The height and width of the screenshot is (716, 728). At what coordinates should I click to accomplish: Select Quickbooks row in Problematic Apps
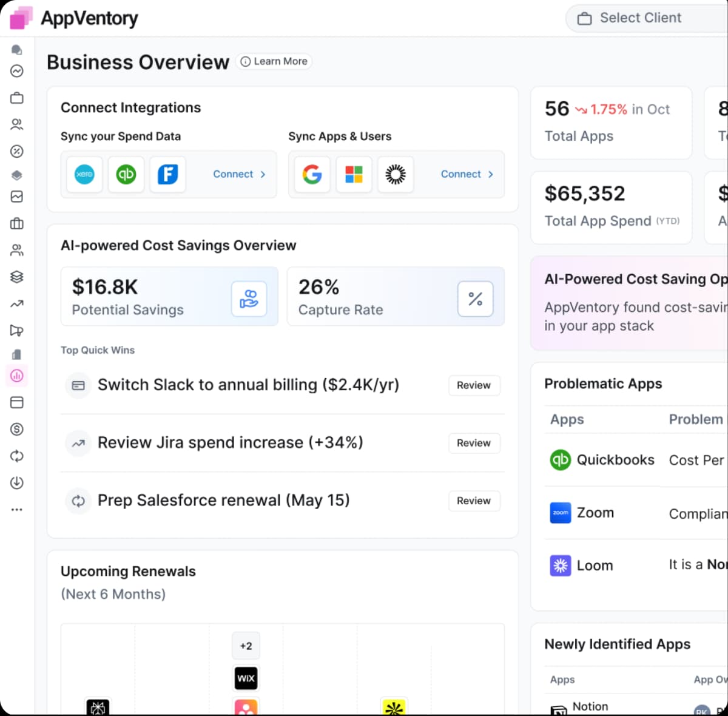[636, 460]
